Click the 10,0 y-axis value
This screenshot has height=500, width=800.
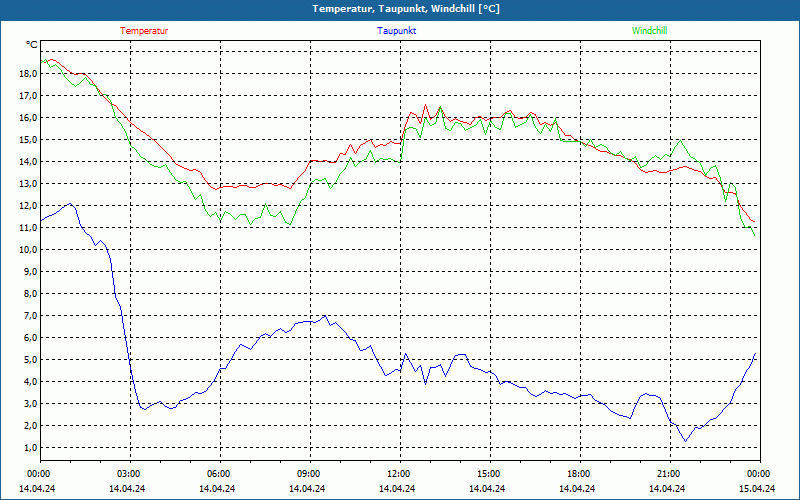(28, 249)
